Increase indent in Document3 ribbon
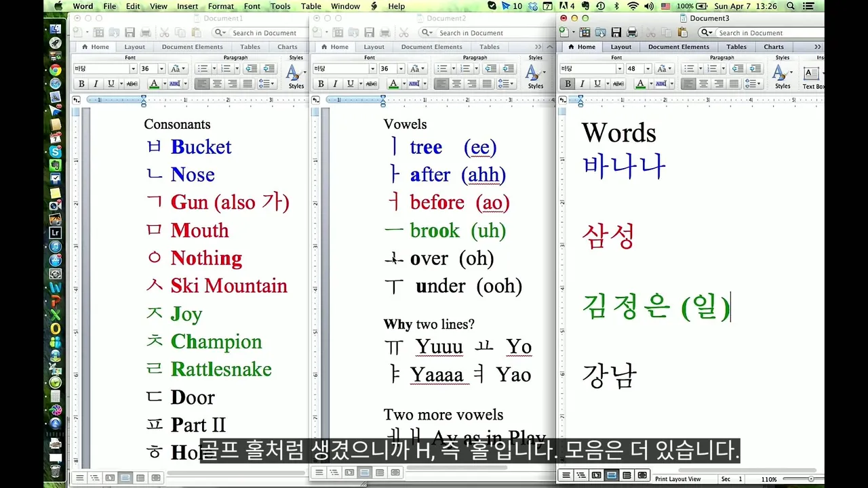The width and height of the screenshot is (868, 488). [755, 68]
